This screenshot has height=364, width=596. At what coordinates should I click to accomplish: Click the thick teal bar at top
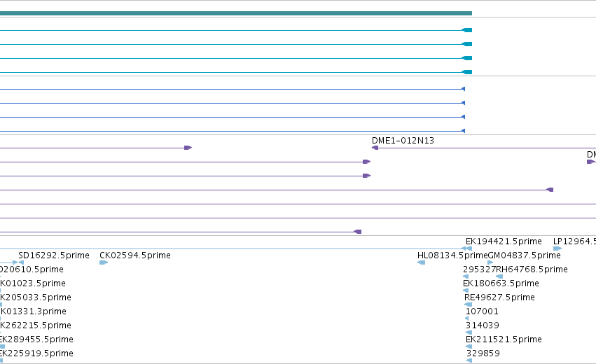235,13
